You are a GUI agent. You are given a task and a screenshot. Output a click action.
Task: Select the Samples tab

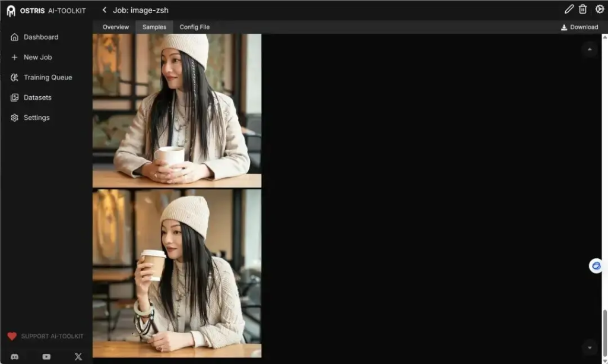(x=154, y=27)
